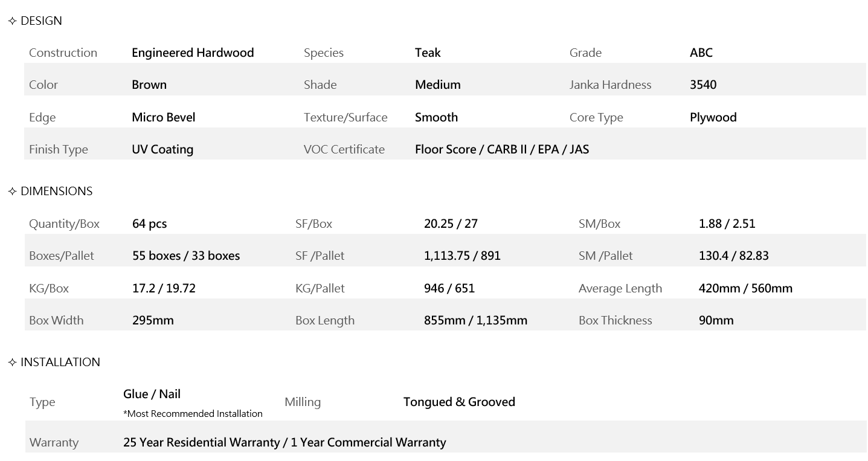This screenshot has height=461, width=868.
Task: Click the UV Coating finish type
Action: click(162, 149)
